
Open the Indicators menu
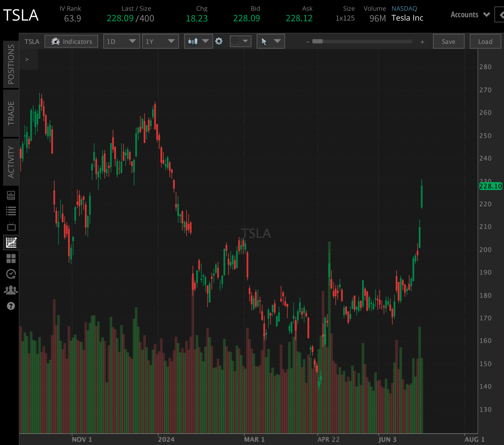(71, 41)
